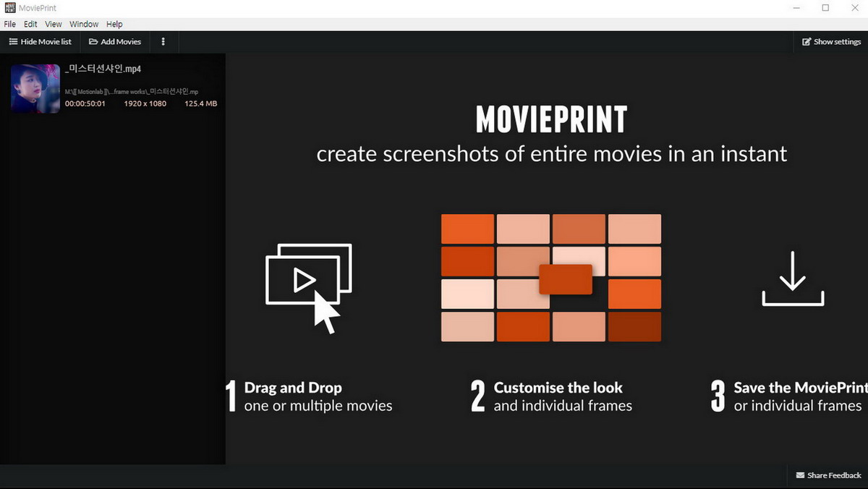The height and width of the screenshot is (489, 868).
Task: Click the 'create screenshots of entire movies' tagline
Action: [x=552, y=154]
